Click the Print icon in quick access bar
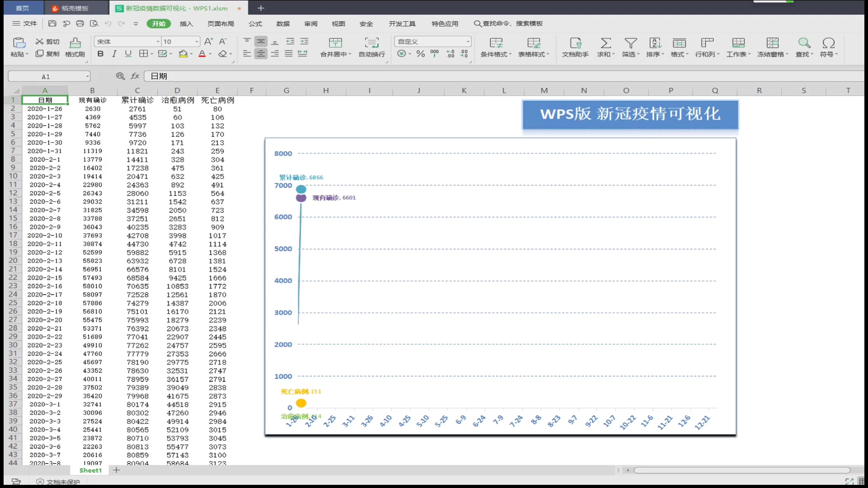 [80, 23]
